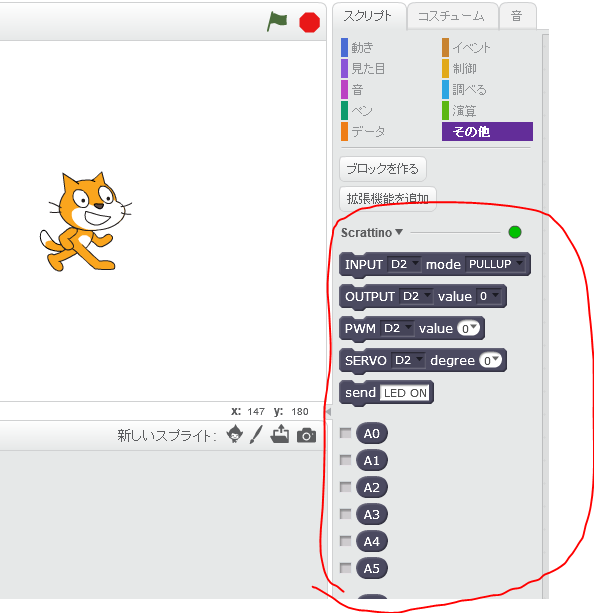Click the cat sprite on stage
The height and width of the screenshot is (613, 594).
coord(86,222)
